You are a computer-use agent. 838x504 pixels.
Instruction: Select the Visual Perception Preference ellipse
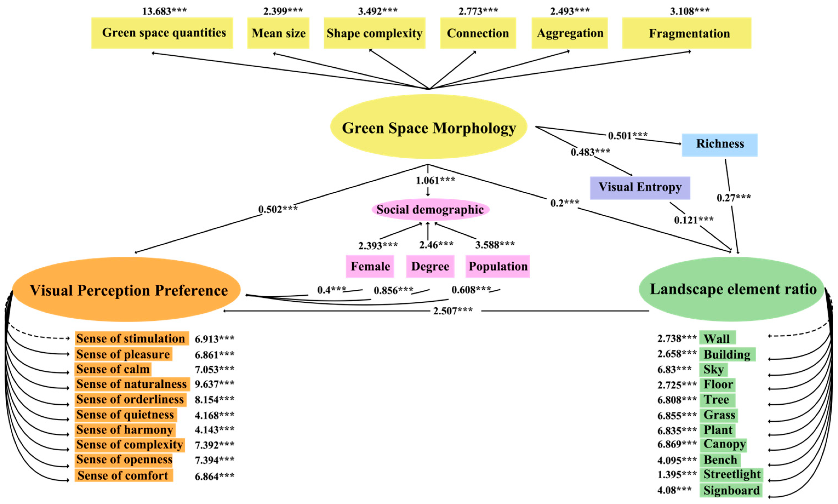coord(126,290)
